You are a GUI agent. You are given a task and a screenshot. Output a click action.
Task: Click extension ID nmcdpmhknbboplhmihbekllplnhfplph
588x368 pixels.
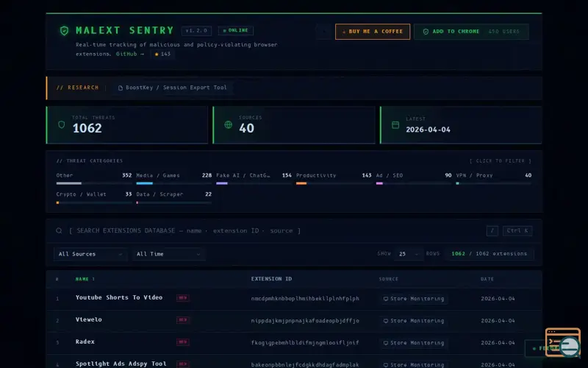pos(305,299)
